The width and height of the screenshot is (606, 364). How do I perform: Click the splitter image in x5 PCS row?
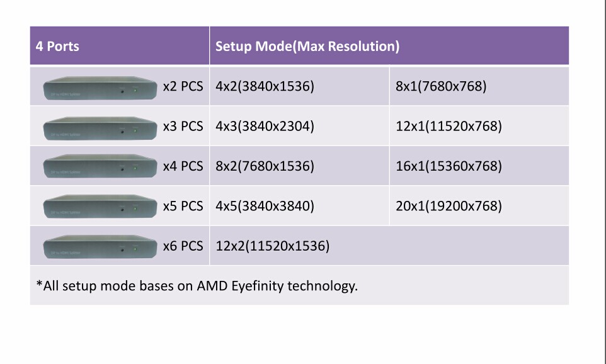click(100, 207)
